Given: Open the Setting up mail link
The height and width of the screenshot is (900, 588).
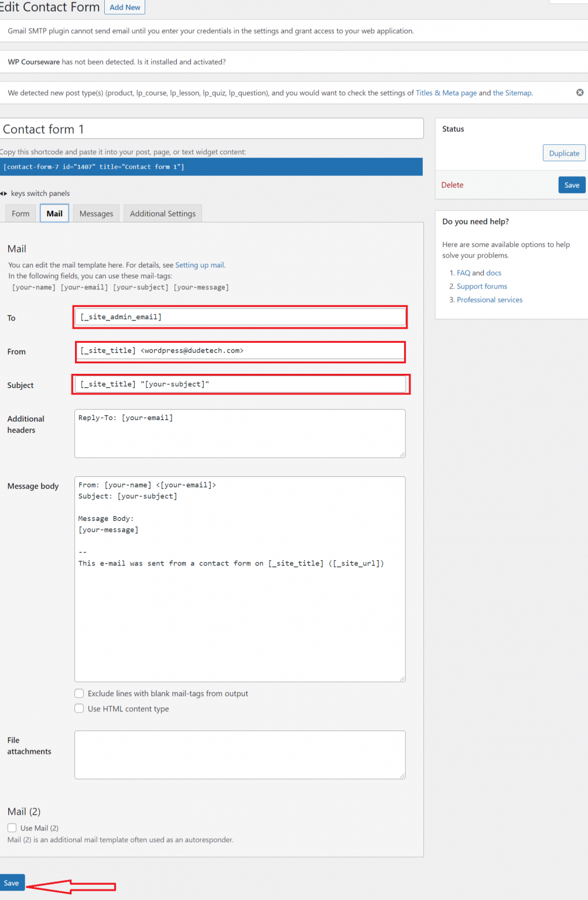Looking at the screenshot, I should 200,265.
